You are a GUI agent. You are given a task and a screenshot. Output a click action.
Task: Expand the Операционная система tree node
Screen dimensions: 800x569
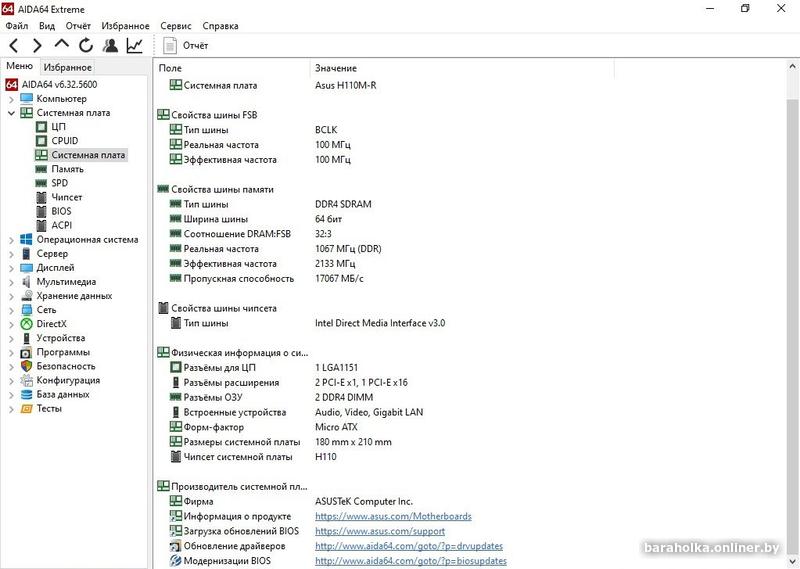pos(11,240)
